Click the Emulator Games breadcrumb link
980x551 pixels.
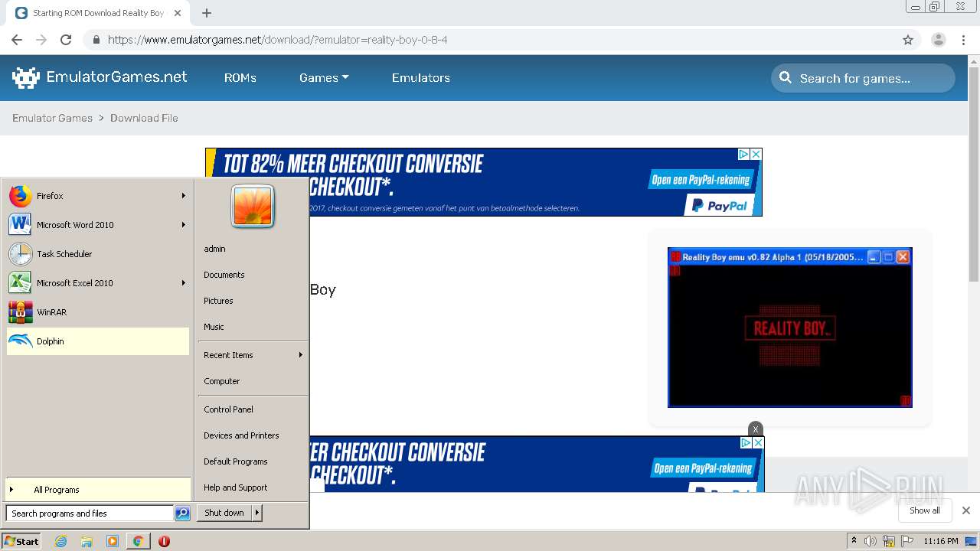pos(52,118)
